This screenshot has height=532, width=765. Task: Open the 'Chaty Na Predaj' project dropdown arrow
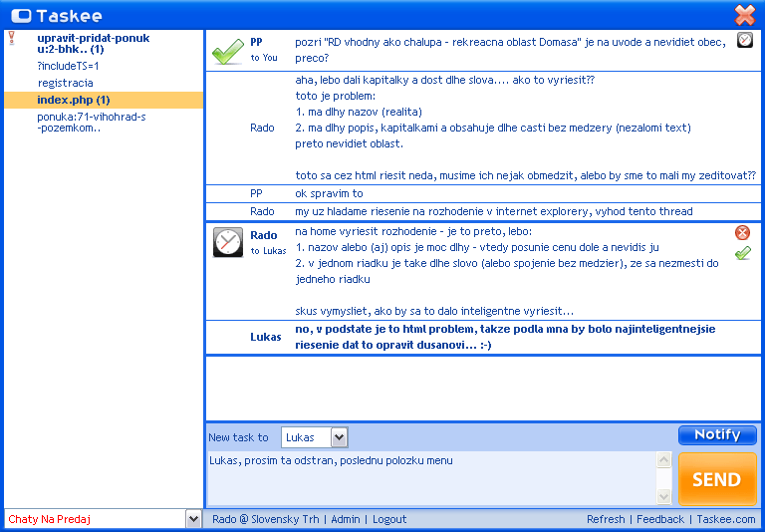(193, 519)
